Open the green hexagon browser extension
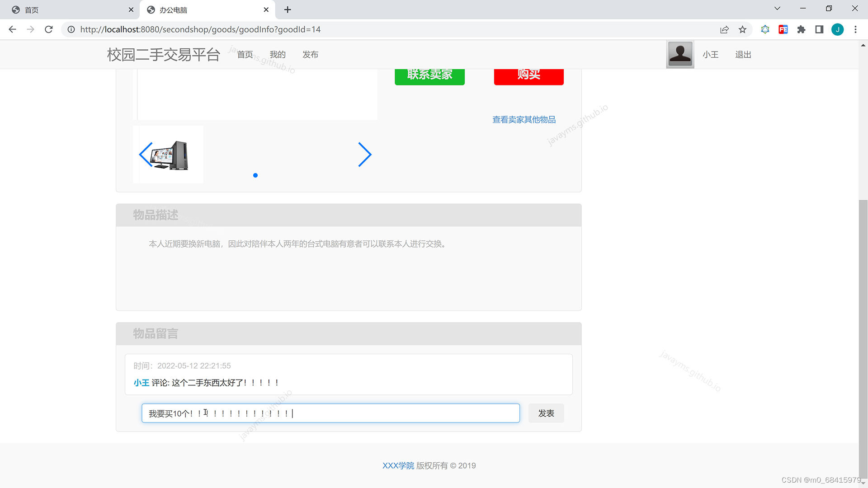 point(765,29)
